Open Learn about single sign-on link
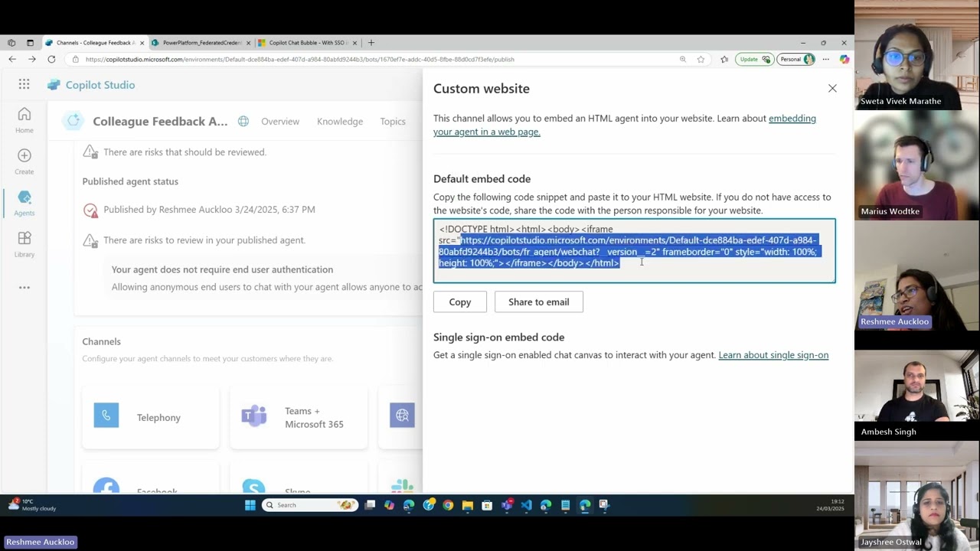The image size is (980, 551). pyautogui.click(x=773, y=355)
